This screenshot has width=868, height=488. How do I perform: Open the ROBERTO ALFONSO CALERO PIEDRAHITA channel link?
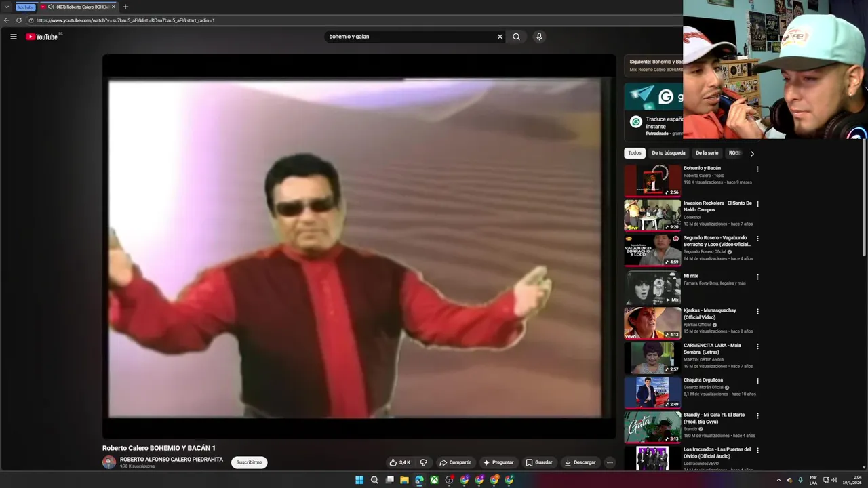172,459
